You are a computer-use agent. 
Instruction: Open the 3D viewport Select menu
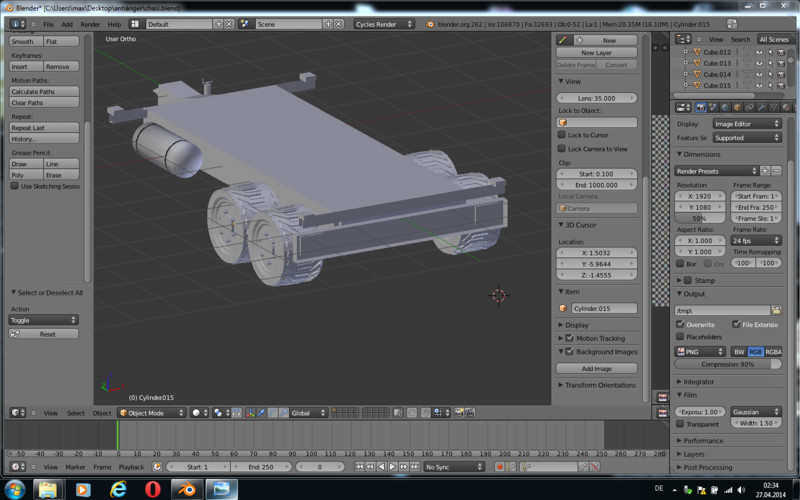(x=76, y=413)
